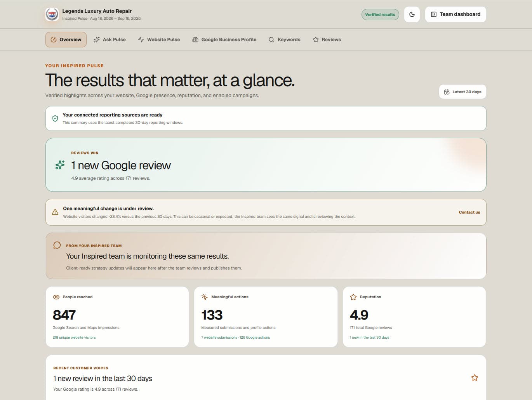Click the 'Your connected reporting sources are ready' text

[x=113, y=115]
